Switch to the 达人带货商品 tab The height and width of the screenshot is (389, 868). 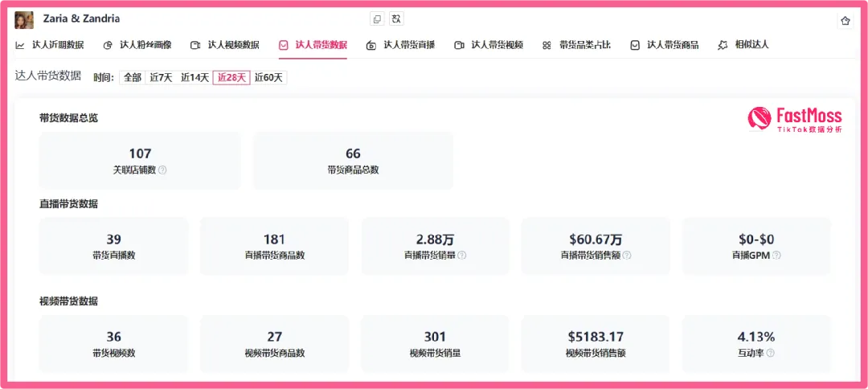tap(665, 45)
